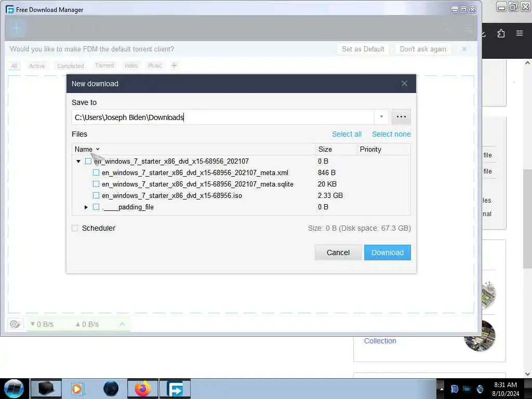Tick the meta.xml file checkbox
The height and width of the screenshot is (399, 532).
coord(96,172)
